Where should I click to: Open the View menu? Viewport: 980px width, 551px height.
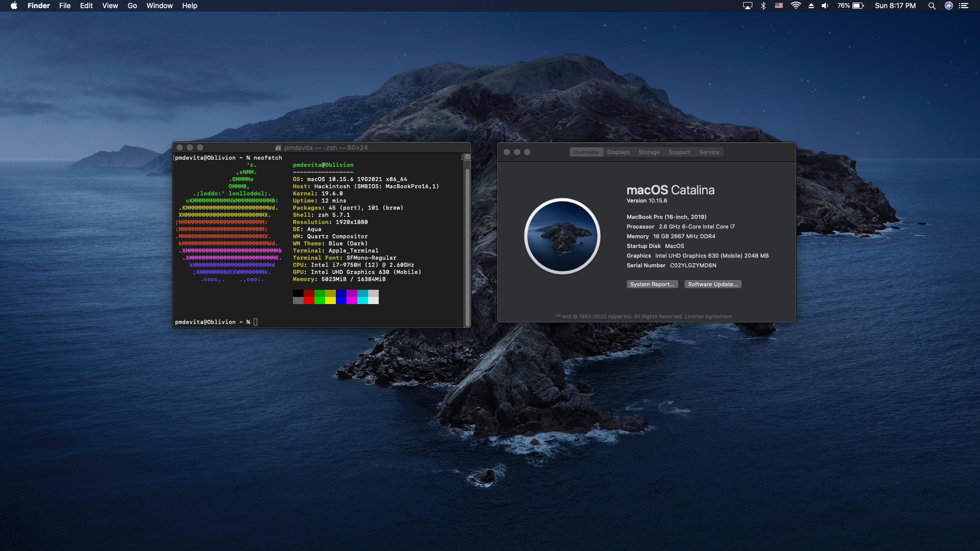(x=110, y=6)
